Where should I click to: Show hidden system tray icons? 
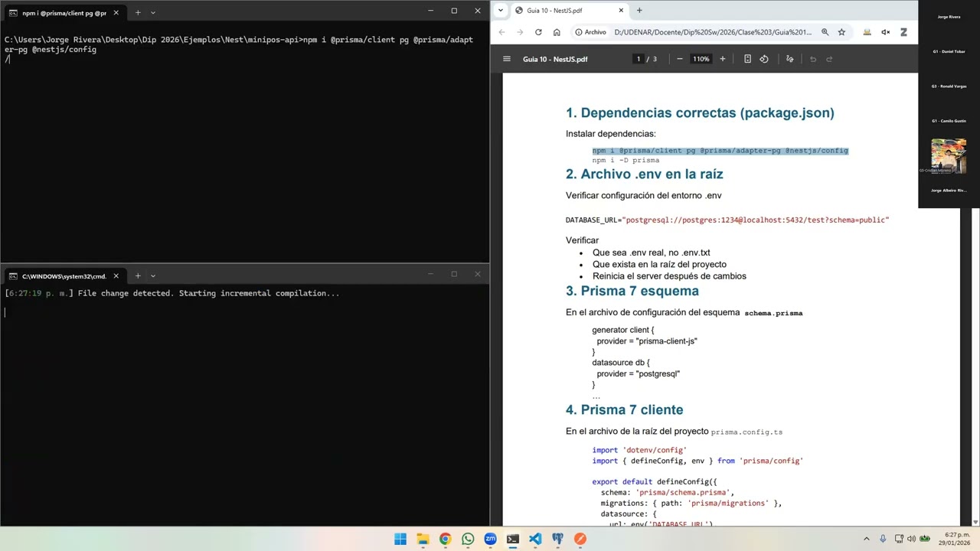tap(867, 539)
